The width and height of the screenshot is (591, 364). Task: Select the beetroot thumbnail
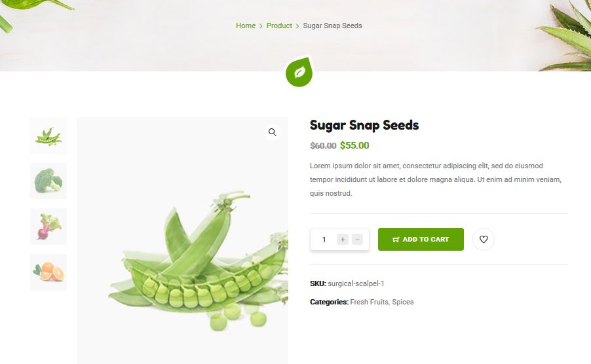(48, 227)
